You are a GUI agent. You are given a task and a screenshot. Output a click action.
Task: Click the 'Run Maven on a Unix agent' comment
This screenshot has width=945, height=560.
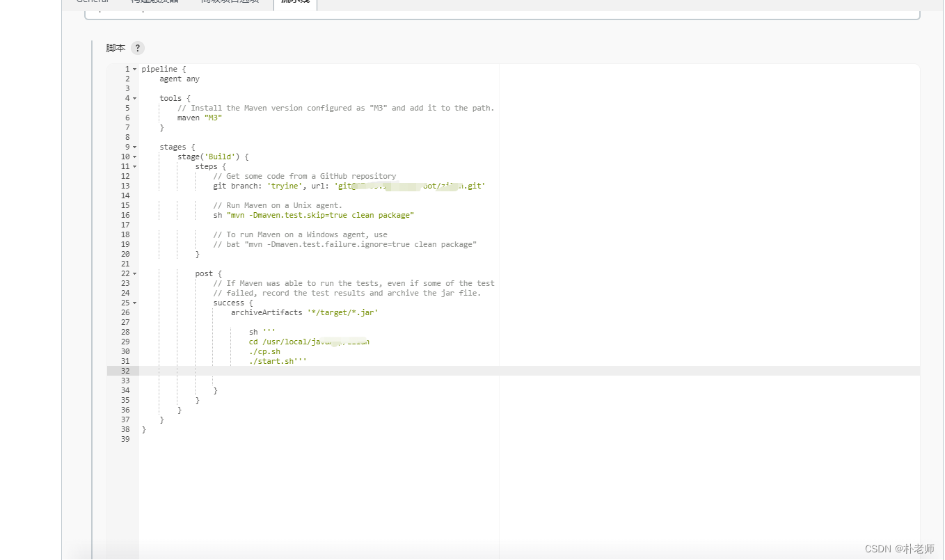[278, 205]
